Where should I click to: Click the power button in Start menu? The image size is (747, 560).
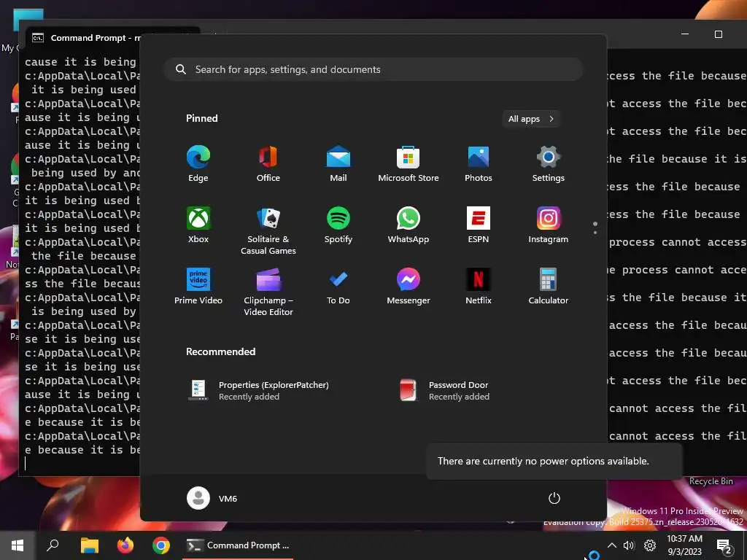coord(554,498)
